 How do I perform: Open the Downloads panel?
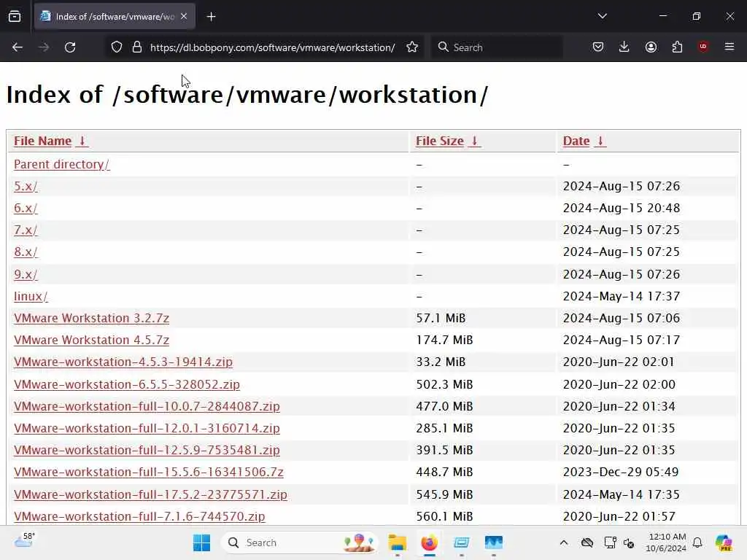coord(624,47)
